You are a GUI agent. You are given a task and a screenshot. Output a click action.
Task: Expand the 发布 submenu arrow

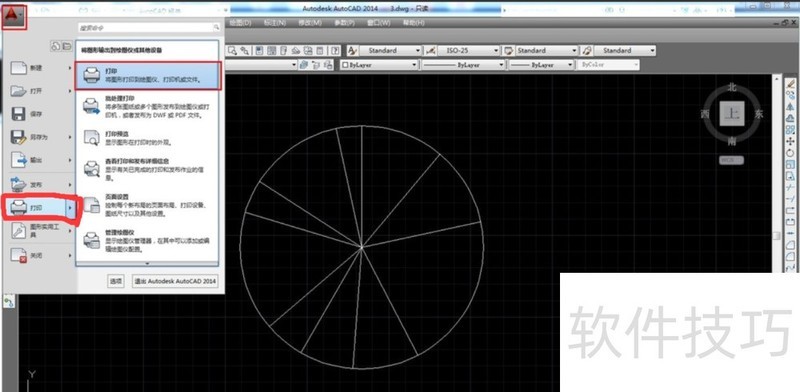71,184
